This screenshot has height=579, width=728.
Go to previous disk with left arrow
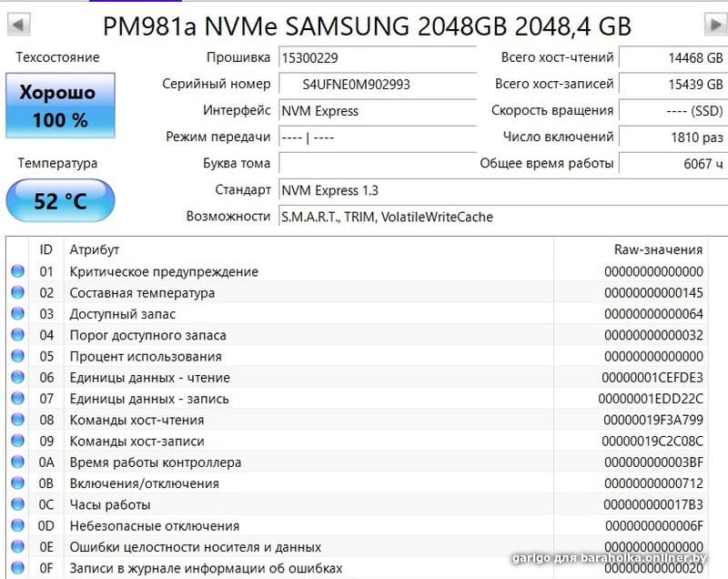point(19,25)
